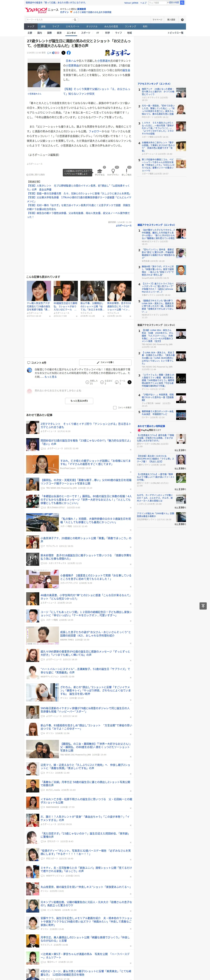Open the 2児ママタレント related article link
This screenshot has width=210, height=980.
coord(86,425)
